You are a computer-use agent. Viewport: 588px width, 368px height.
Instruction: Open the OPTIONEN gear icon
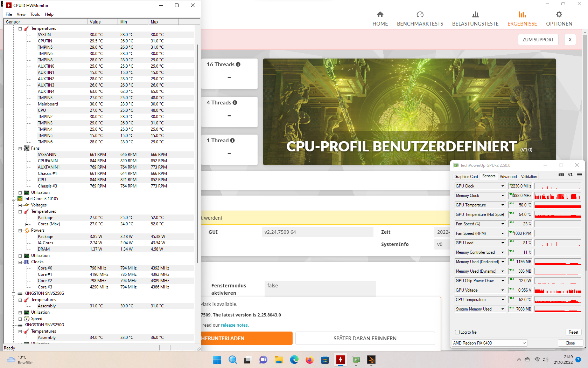[559, 15]
